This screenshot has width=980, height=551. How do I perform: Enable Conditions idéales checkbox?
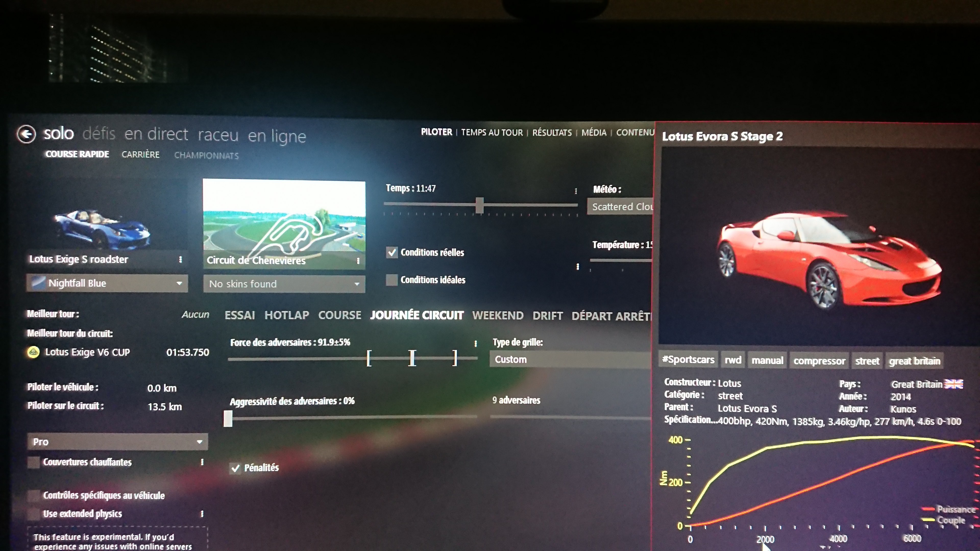[x=392, y=280]
